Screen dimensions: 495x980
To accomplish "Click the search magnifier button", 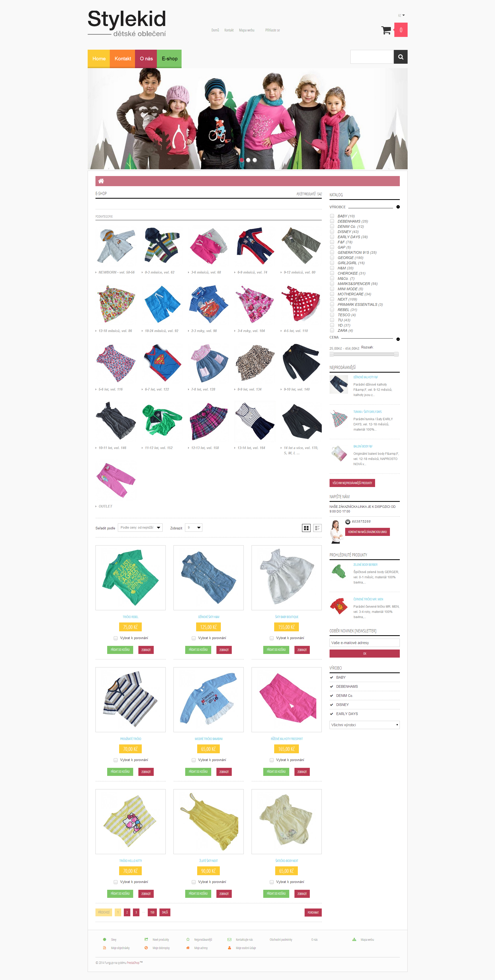I will [400, 57].
